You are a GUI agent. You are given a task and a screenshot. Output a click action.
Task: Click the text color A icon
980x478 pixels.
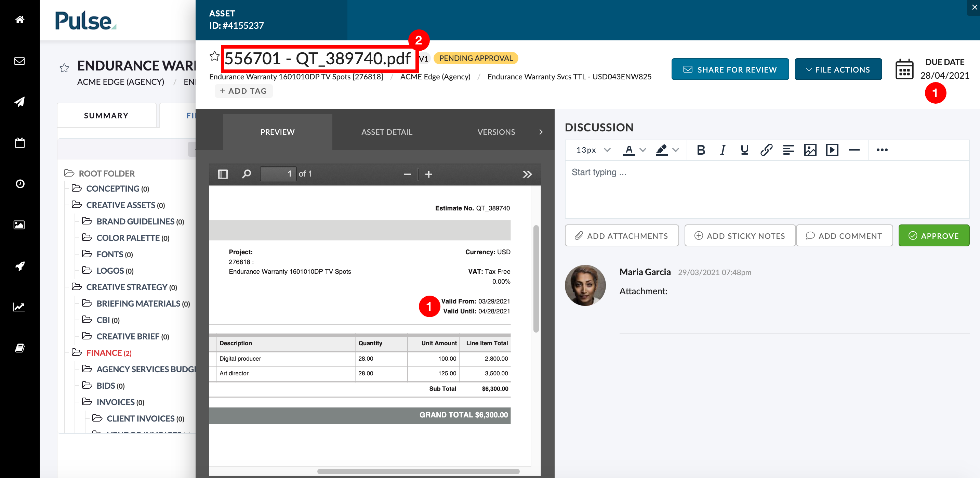[629, 150]
